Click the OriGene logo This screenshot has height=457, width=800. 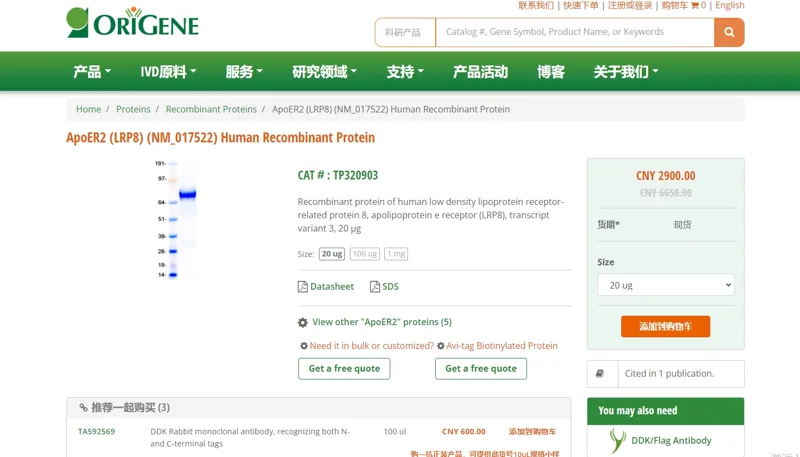pos(133,22)
